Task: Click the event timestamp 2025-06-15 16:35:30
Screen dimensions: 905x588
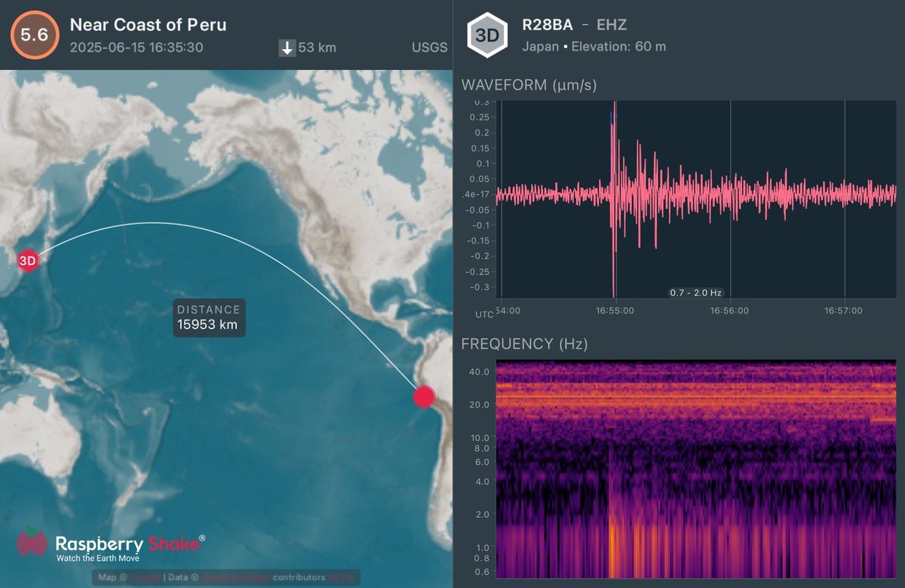Action: point(137,47)
